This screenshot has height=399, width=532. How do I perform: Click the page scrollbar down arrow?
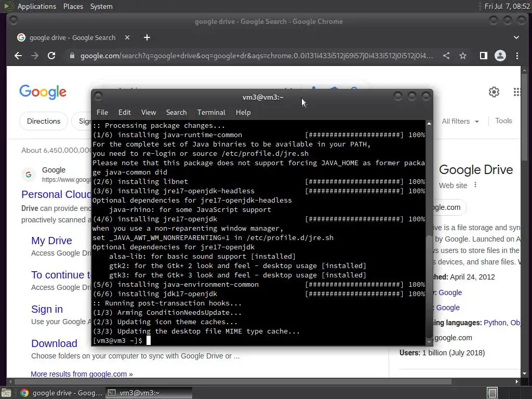pos(525,374)
